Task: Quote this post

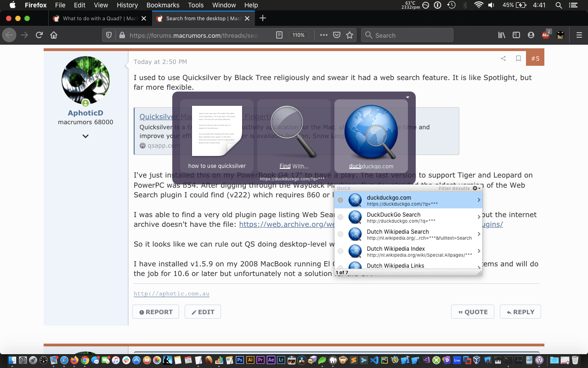Action: tap(473, 312)
